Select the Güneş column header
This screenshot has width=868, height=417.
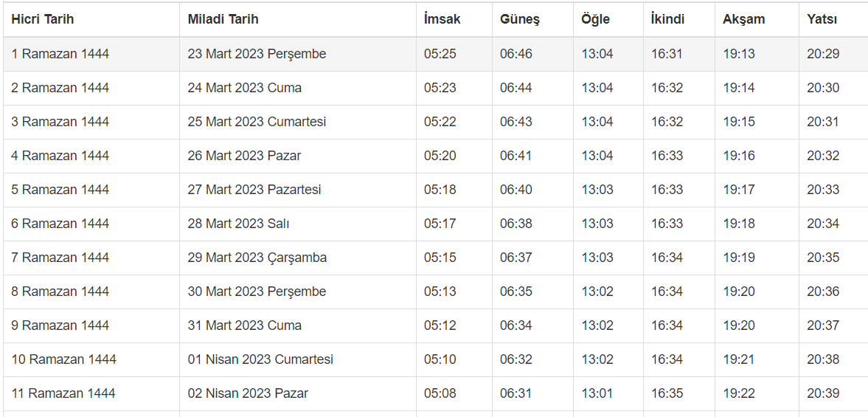pyautogui.click(x=520, y=19)
